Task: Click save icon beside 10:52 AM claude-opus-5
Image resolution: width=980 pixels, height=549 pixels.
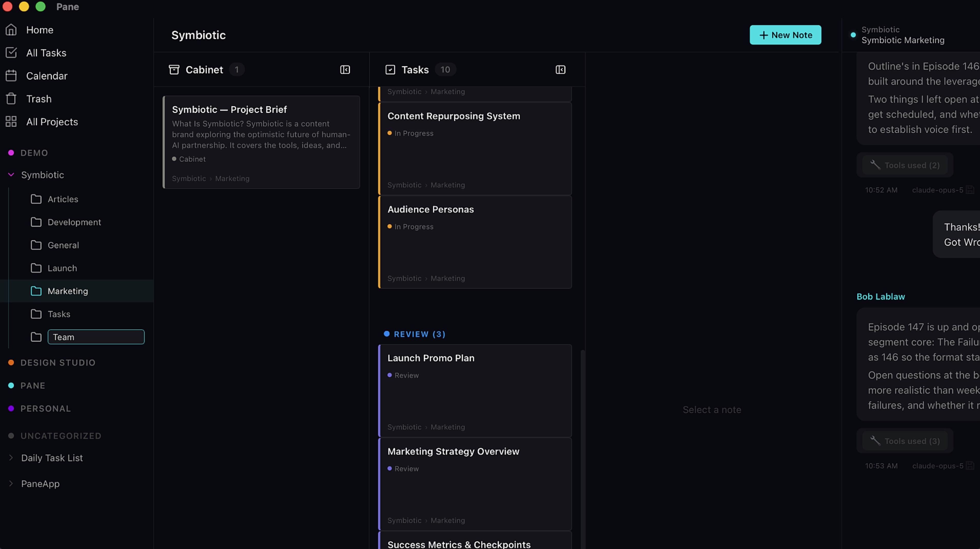Action: pyautogui.click(x=970, y=190)
